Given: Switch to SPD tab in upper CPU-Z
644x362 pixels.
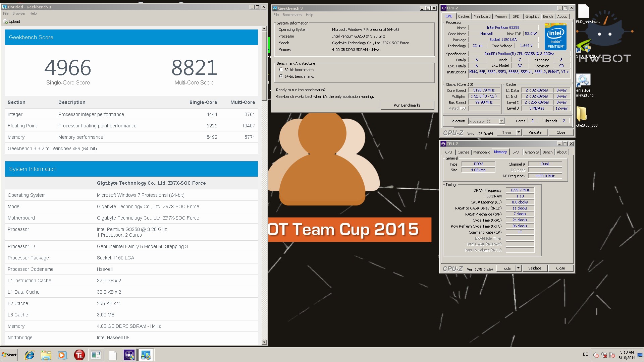Looking at the screenshot, I should [x=516, y=16].
